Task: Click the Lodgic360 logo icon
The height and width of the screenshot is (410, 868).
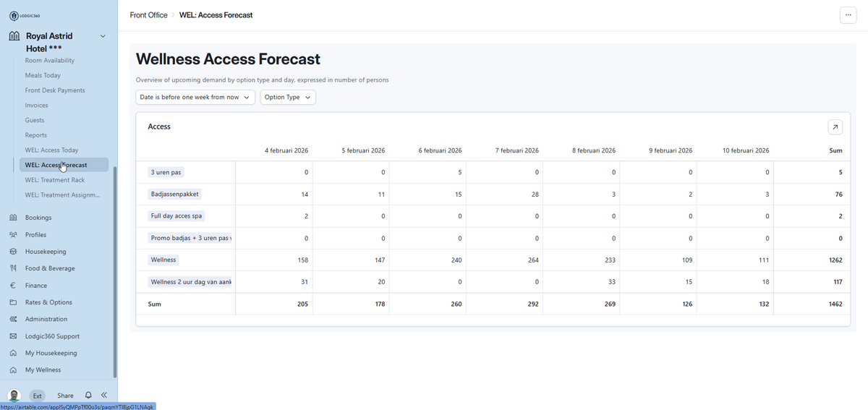Action: pos(14,16)
